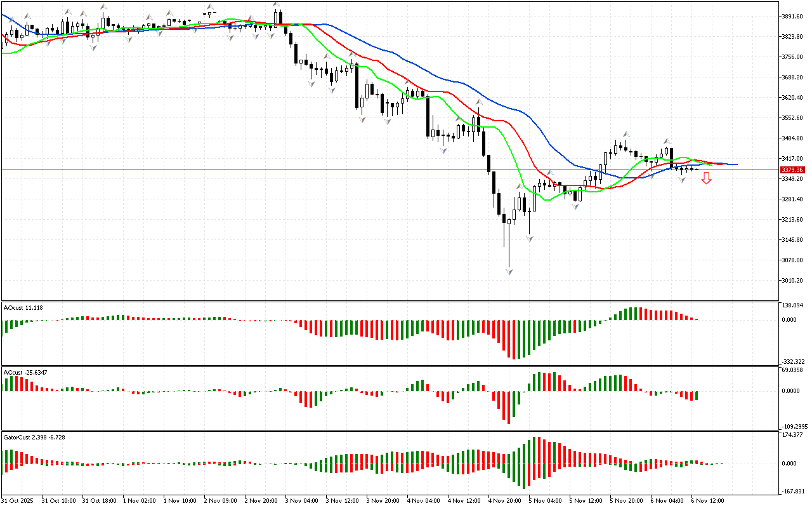Screen dimensions: 812x508
Task: Click the up fractal arrow above 2 Nov 20:00 peak
Action: click(276, 5)
